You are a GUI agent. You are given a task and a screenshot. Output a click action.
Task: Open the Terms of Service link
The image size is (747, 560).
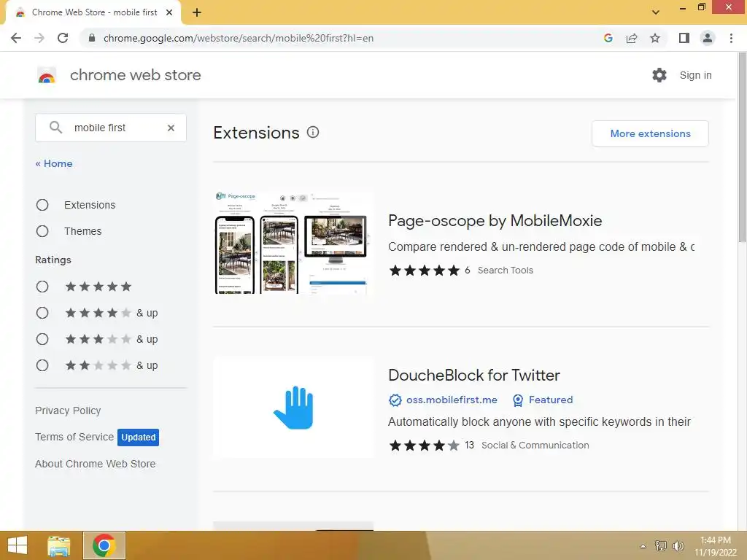[74, 437]
